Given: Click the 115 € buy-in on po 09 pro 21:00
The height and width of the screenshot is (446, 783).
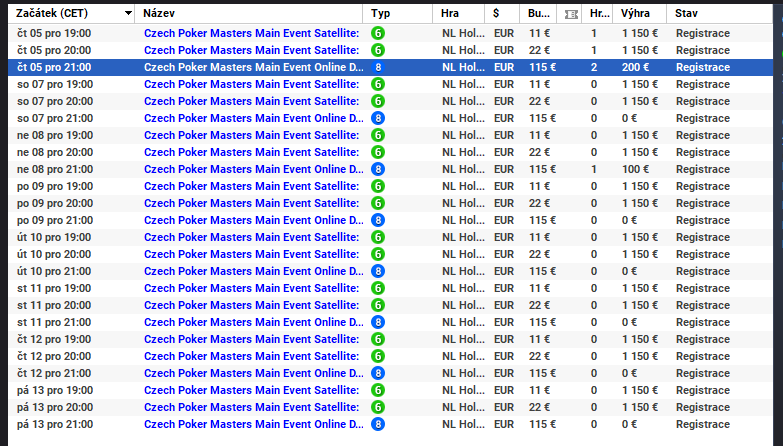Looking at the screenshot, I should point(542,220).
